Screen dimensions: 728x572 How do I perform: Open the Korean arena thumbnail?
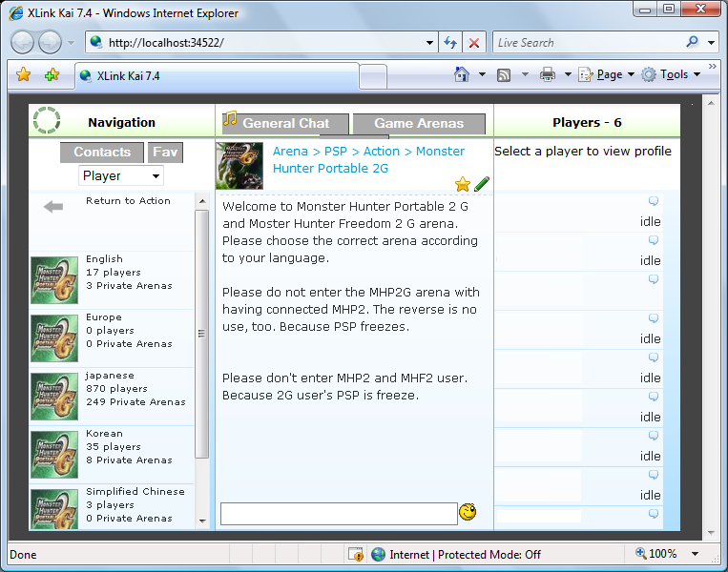click(54, 455)
